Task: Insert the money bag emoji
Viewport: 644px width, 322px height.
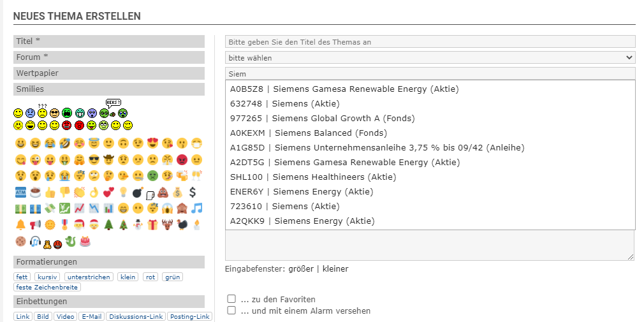Action: coord(177,192)
